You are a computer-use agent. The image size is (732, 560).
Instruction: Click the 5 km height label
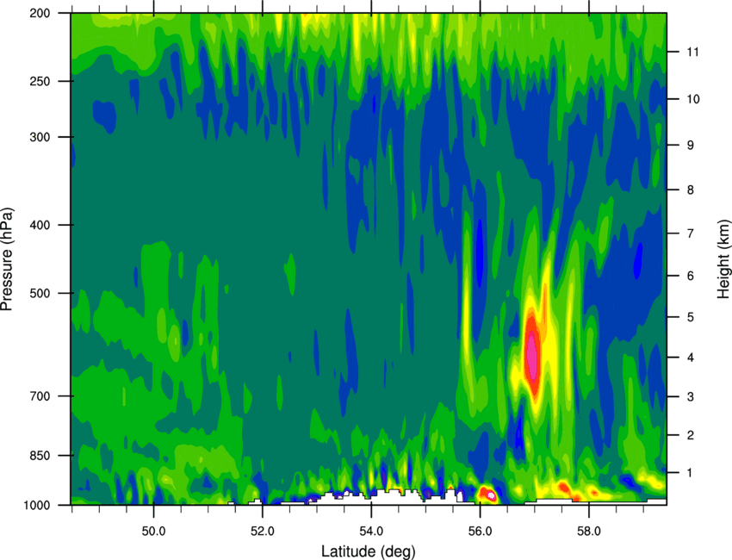pyautogui.click(x=691, y=317)
